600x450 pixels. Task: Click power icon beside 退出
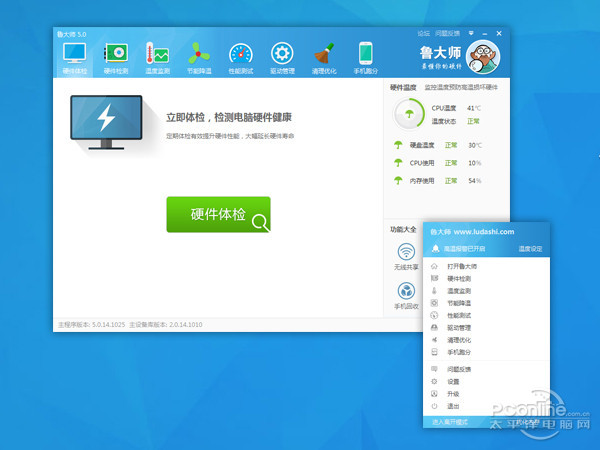(x=434, y=406)
